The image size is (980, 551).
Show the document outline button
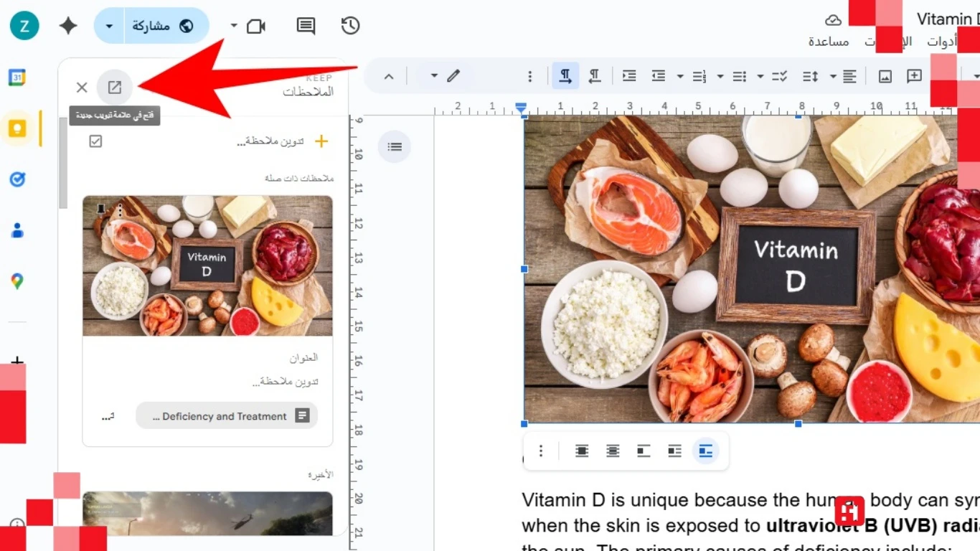coord(395,147)
